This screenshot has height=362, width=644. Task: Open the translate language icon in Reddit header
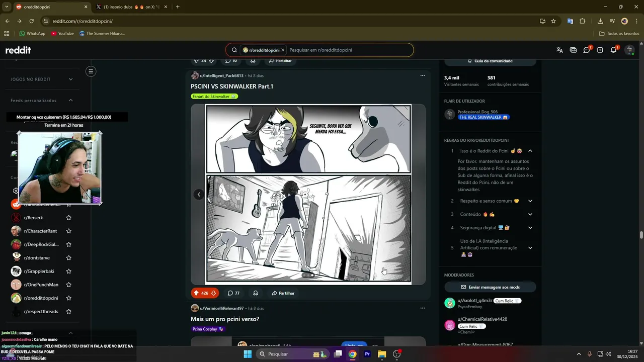(559, 50)
